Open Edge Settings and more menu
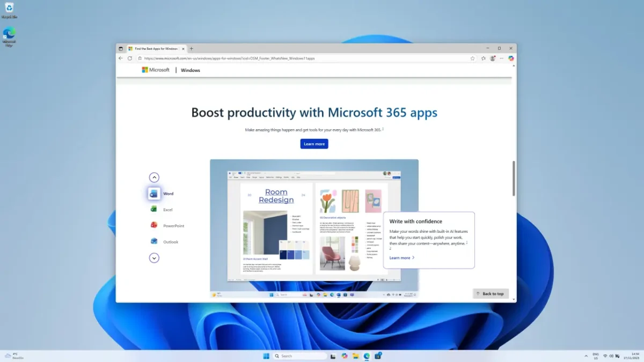This screenshot has width=644, height=362. coord(502,58)
